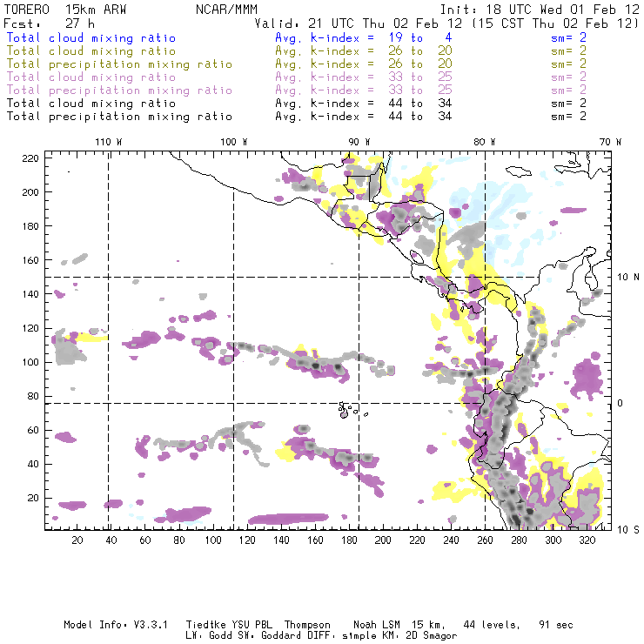
Task: Click the "NCAR/MMM" header label
Action: tap(226, 10)
